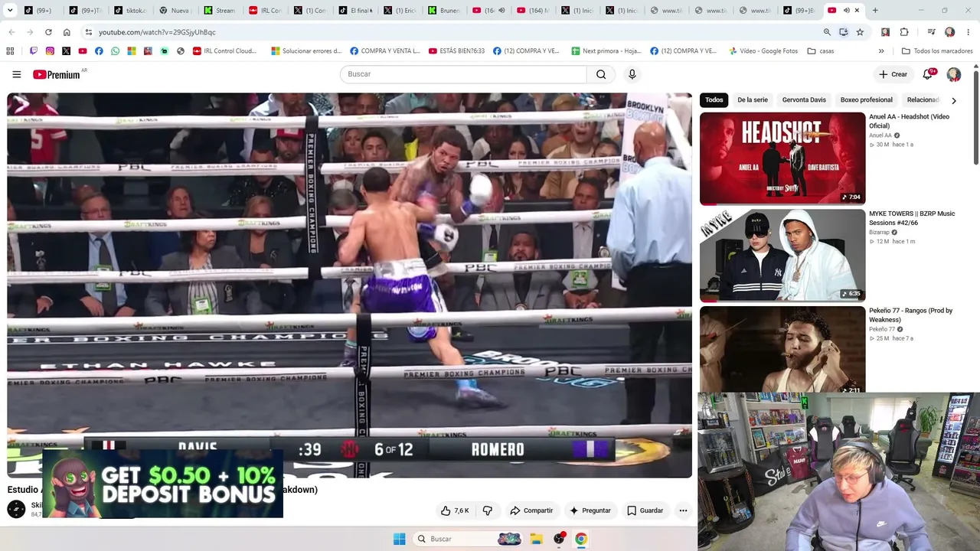Reload the page in Chrome

click(48, 32)
